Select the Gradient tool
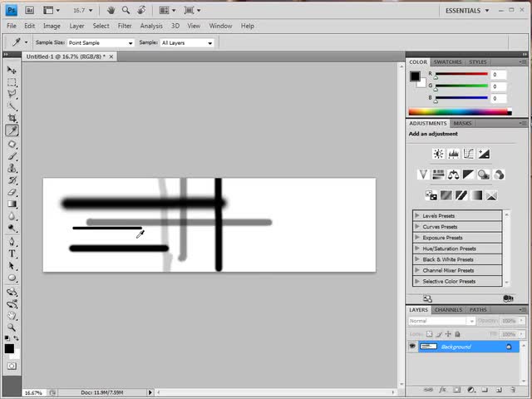The height and width of the screenshot is (399, 532). click(12, 204)
